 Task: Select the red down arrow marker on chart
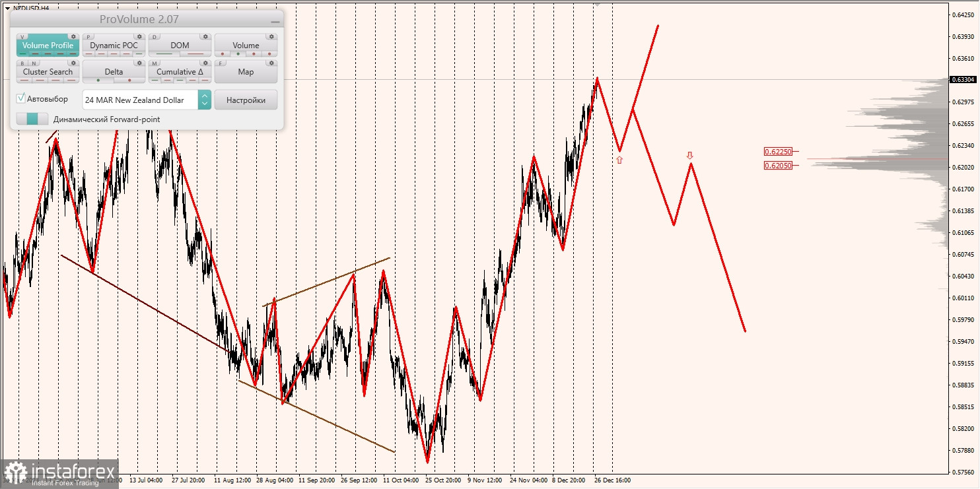click(689, 155)
